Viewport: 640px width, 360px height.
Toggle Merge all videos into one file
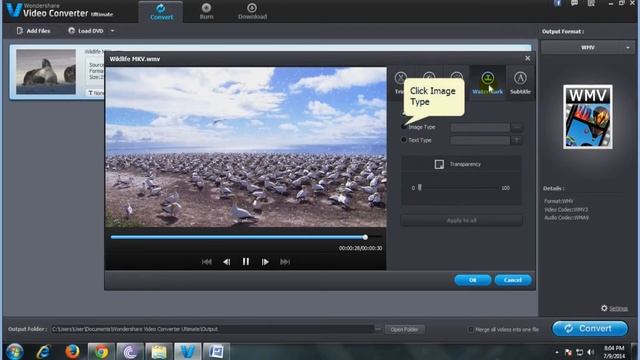[x=471, y=329]
